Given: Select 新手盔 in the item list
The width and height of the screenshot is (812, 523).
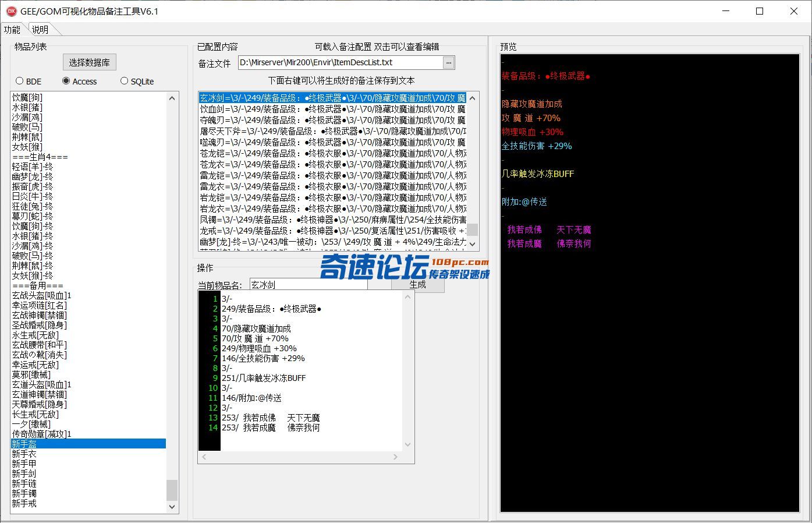Looking at the screenshot, I should click(88, 444).
